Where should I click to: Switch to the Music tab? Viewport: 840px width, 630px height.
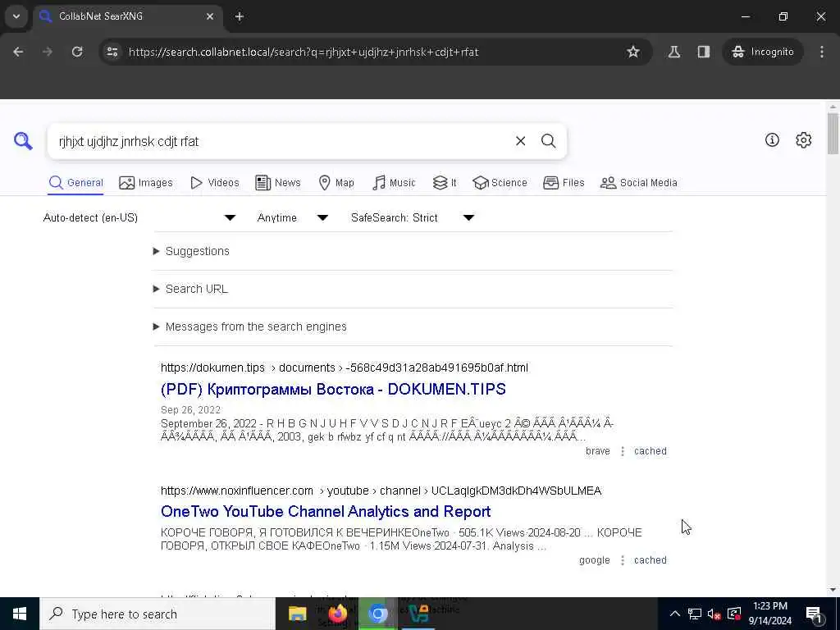click(x=394, y=183)
